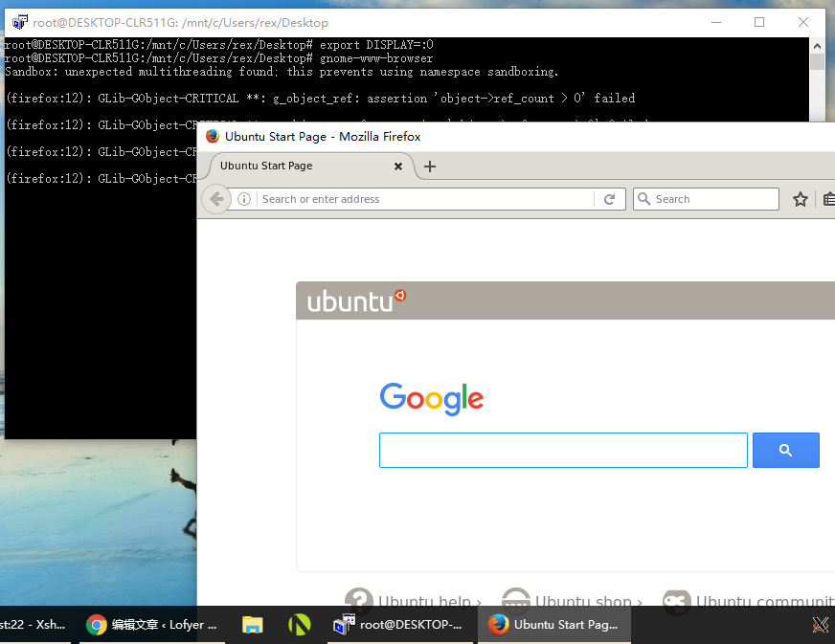Image resolution: width=835 pixels, height=644 pixels.
Task: Click the Firefox icon in window title bar
Action: coord(213,136)
